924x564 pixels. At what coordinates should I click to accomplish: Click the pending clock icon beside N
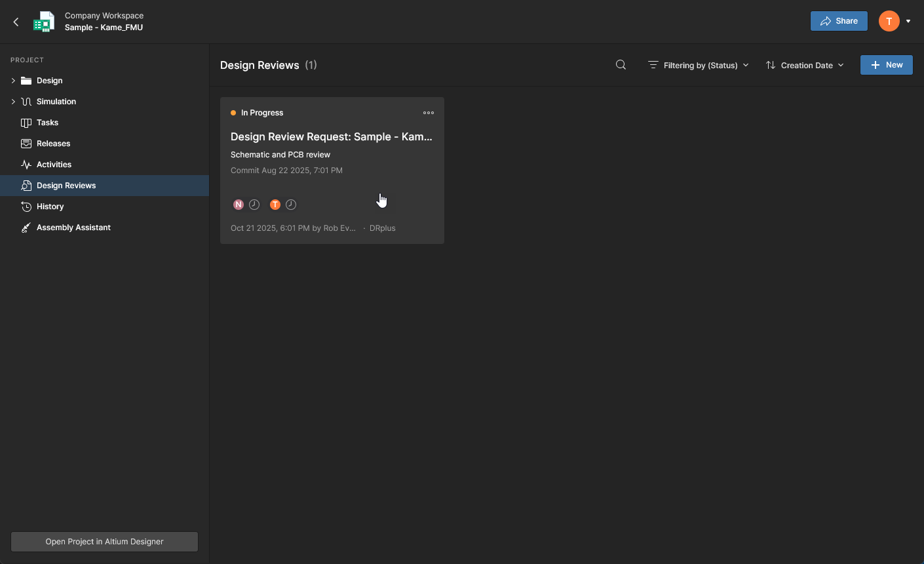(254, 205)
